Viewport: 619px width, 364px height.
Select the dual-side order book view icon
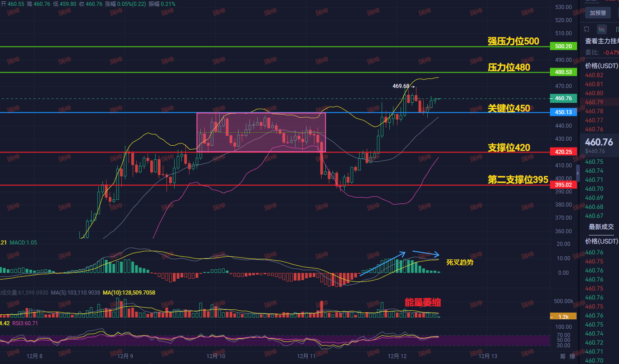click(x=602, y=29)
